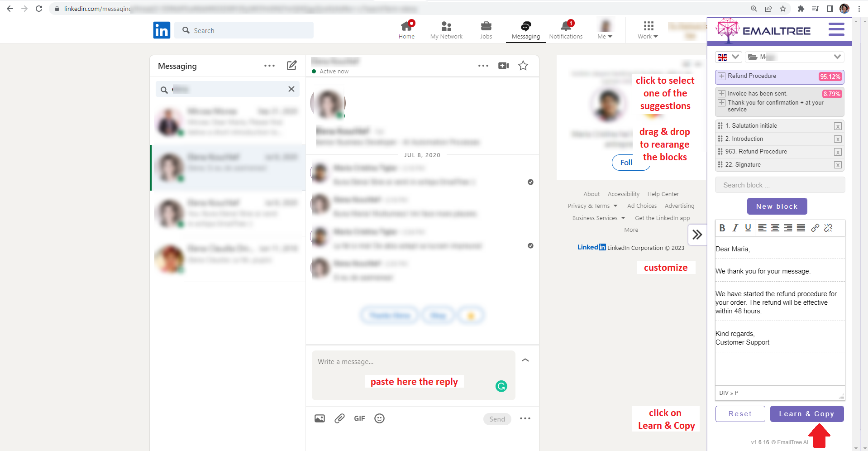Screen dimensions: 868x451
Task: Star this conversation
Action: [523, 66]
